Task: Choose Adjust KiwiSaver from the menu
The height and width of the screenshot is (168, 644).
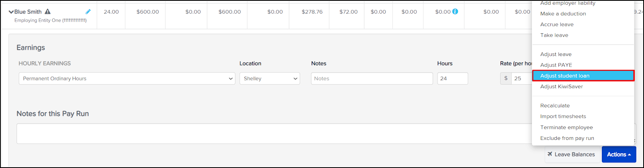Action: click(561, 87)
